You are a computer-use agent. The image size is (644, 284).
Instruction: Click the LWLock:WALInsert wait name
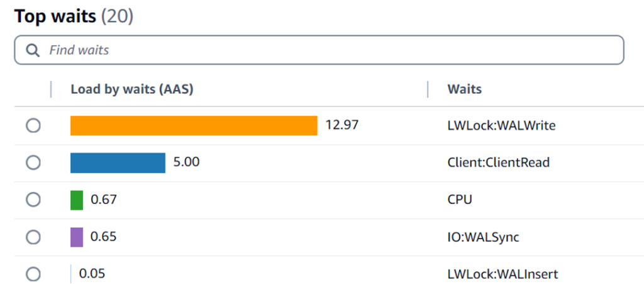502,274
